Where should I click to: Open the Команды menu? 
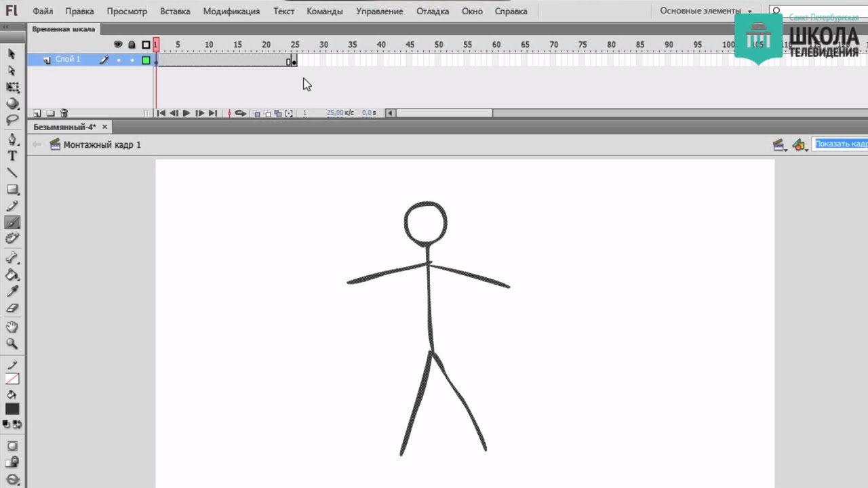pos(325,12)
